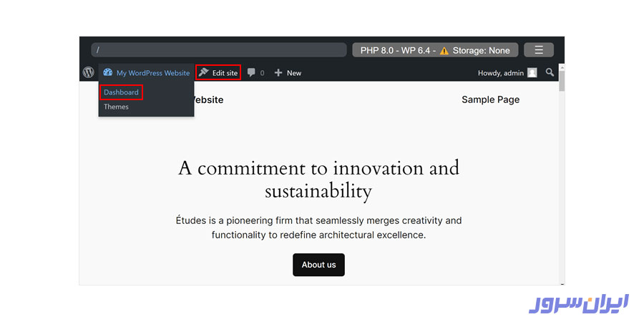
Task: Click the plus icon next to New
Action: click(278, 73)
